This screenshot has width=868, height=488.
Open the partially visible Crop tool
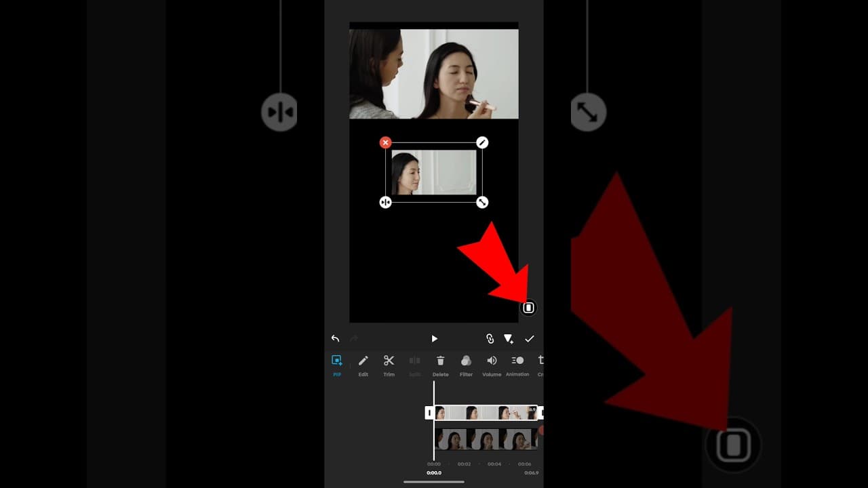540,365
